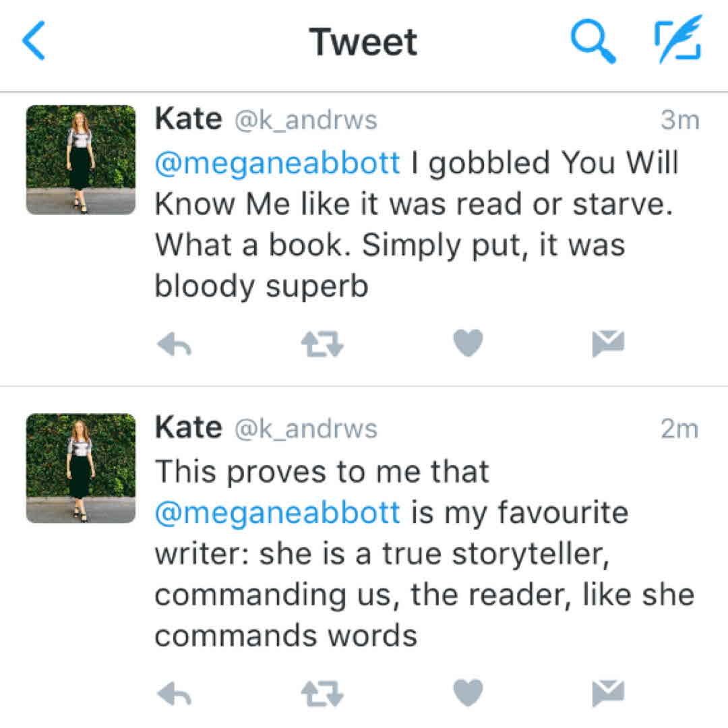Go back using the blue arrow
Screen dimensions: 728x728
tap(34, 40)
